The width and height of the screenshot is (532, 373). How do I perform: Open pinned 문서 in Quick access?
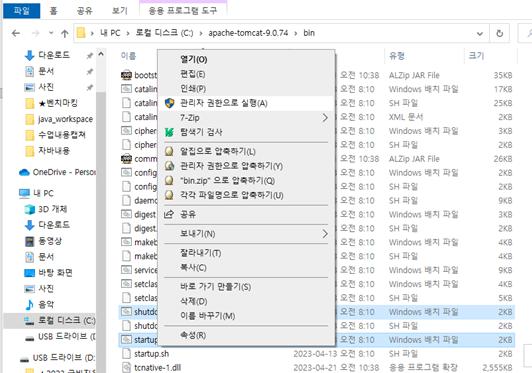pyautogui.click(x=46, y=71)
